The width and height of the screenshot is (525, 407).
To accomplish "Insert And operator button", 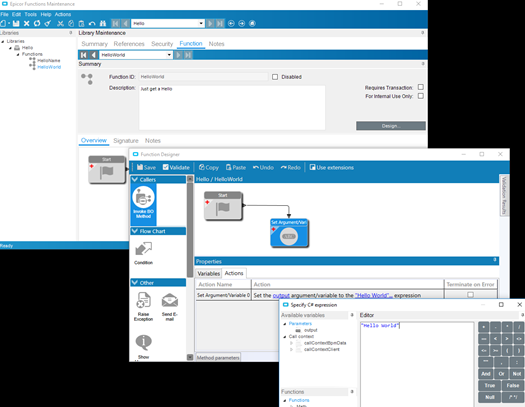I will (x=486, y=374).
